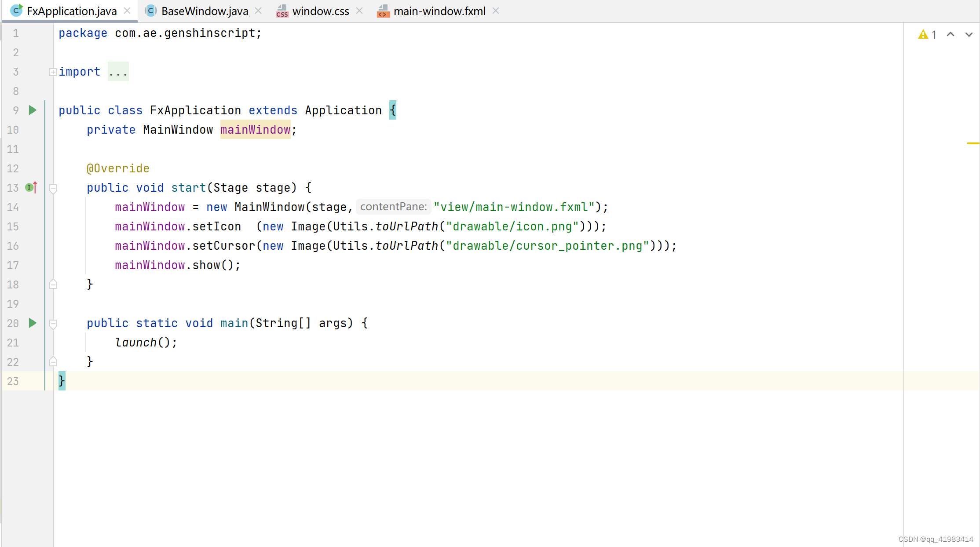Click the main method name on line 20
This screenshot has width=980, height=547.
(234, 323)
